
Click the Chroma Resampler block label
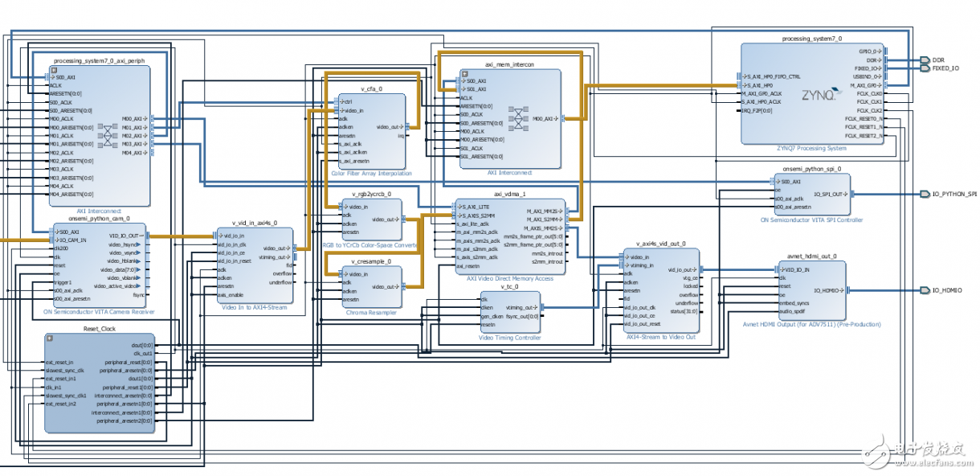coord(371,312)
